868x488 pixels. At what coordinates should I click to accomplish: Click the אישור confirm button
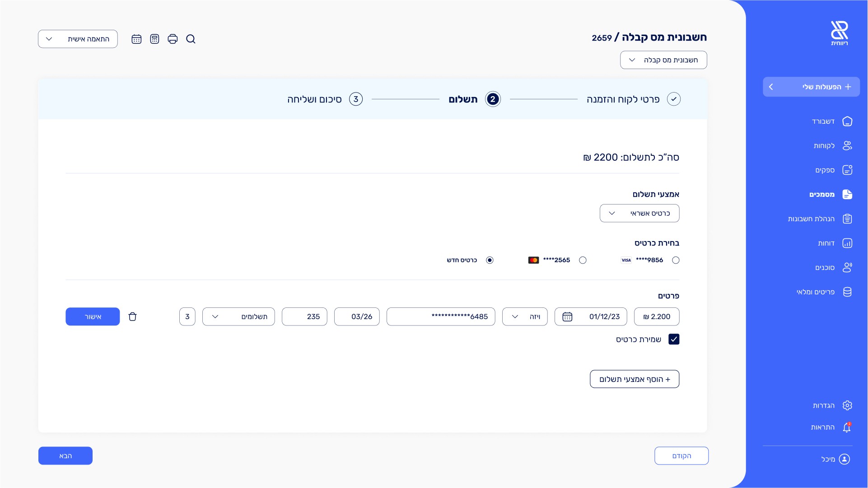(93, 316)
